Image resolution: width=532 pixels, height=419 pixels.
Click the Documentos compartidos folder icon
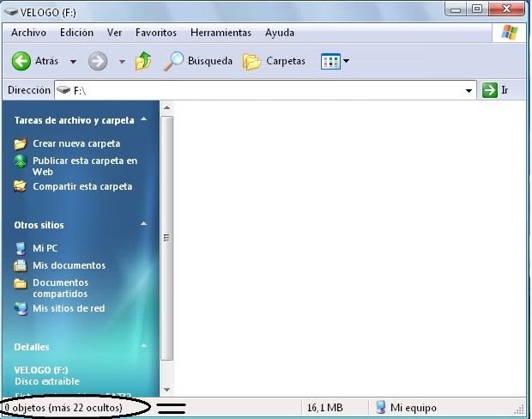(21, 283)
